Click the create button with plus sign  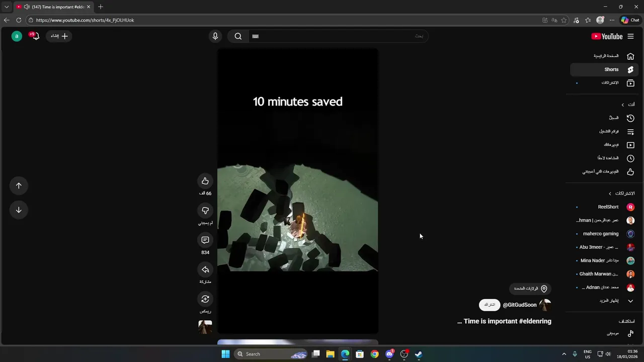(x=59, y=36)
